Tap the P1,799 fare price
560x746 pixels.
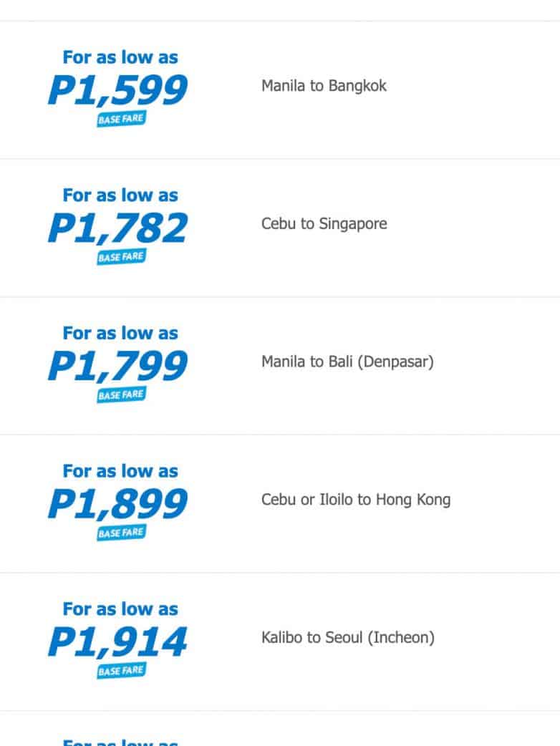(118, 366)
